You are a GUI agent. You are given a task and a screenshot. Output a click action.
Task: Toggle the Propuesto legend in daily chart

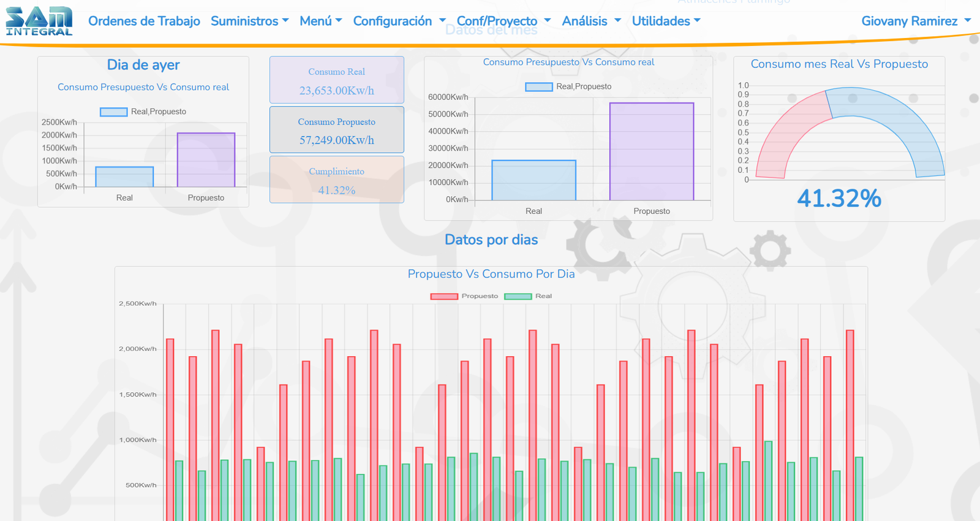click(465, 296)
